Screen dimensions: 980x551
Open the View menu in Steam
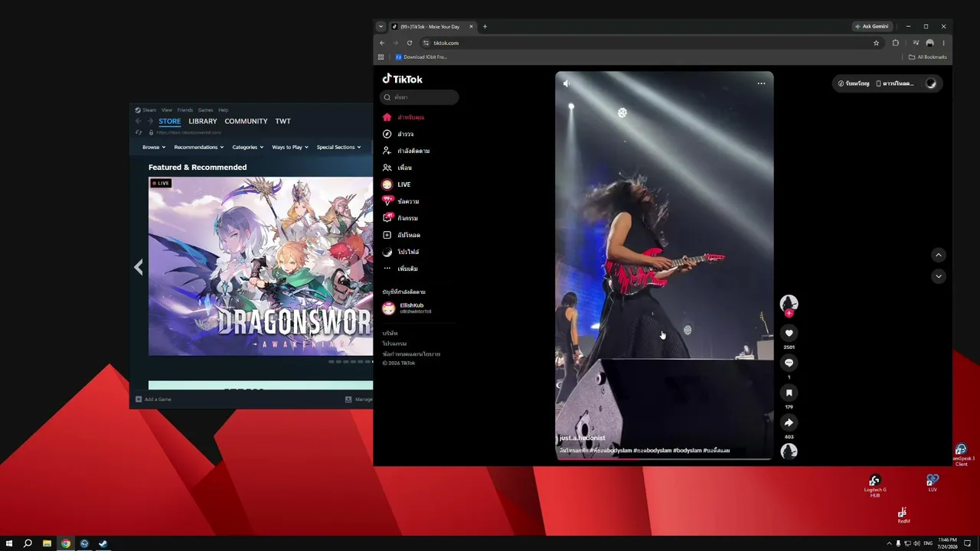click(x=167, y=110)
